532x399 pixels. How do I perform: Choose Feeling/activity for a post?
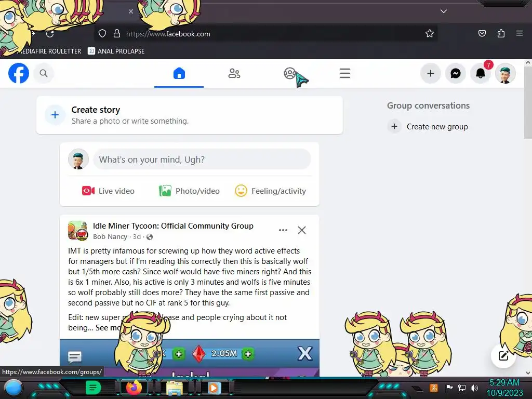pos(270,191)
